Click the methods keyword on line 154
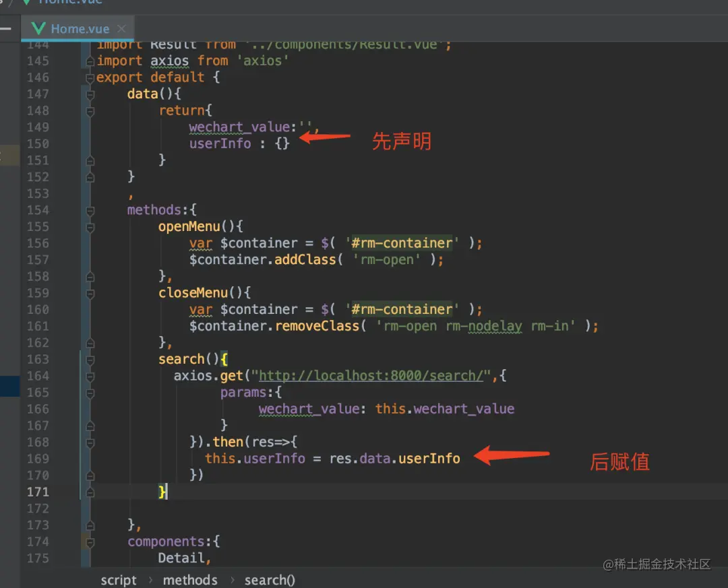Image resolution: width=728 pixels, height=588 pixels. tap(154, 209)
